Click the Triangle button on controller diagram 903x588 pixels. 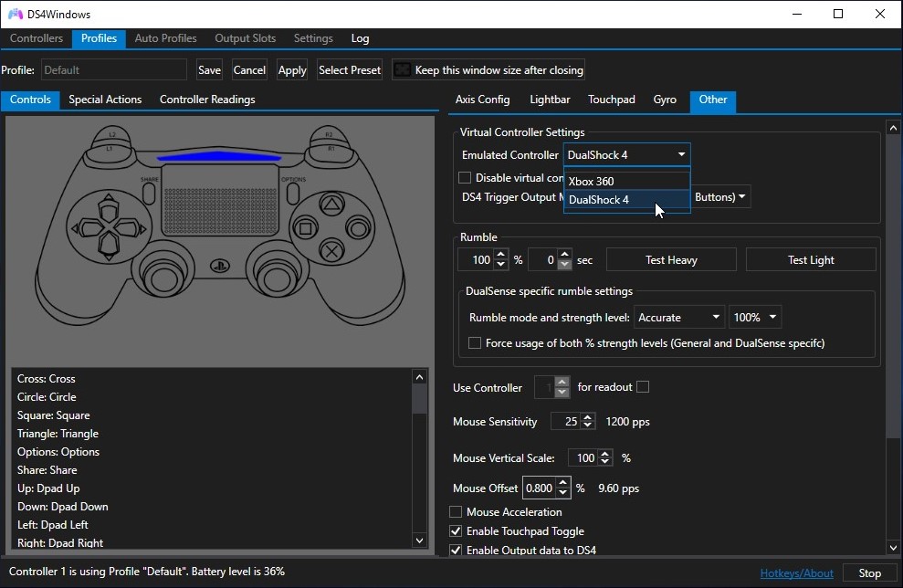(331, 205)
